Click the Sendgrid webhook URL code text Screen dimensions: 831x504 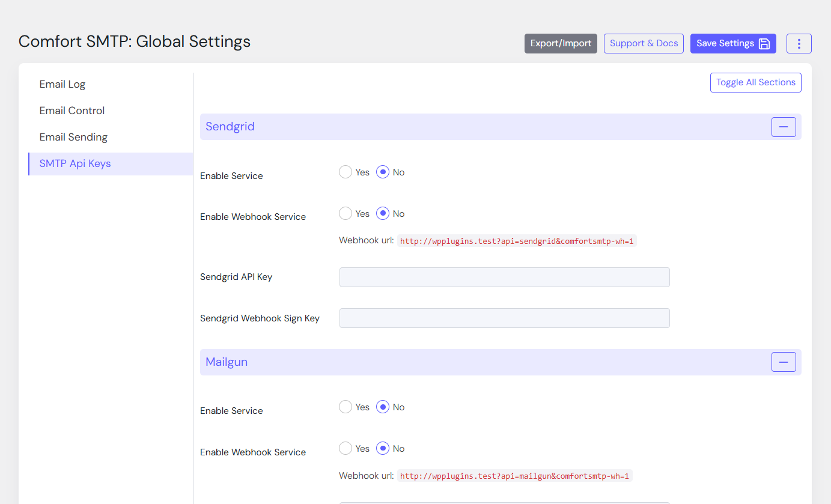[x=517, y=241]
